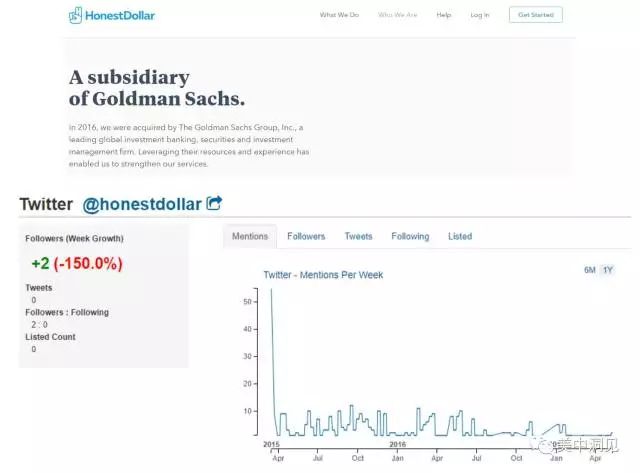Click the HonestDollar brand name text
The height and width of the screenshot is (473, 640).
point(120,16)
